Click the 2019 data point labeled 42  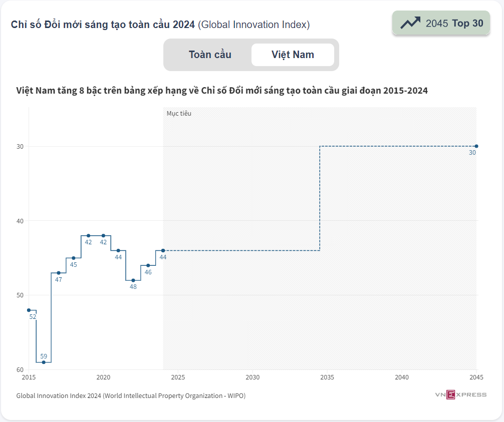[88, 235]
